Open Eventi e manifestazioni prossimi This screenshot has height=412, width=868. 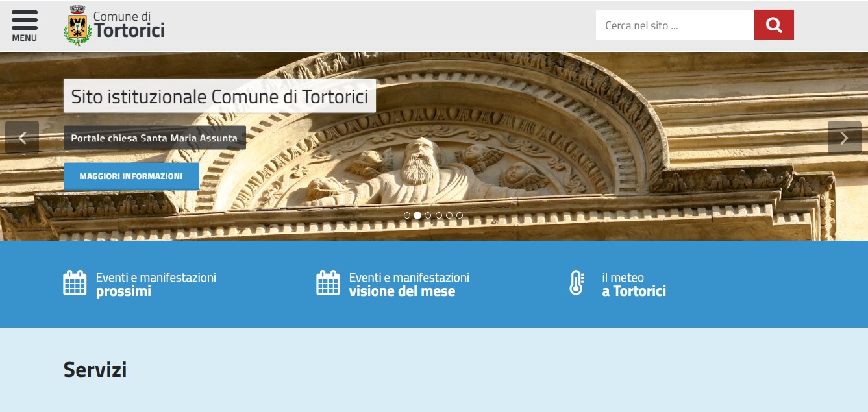(x=156, y=284)
